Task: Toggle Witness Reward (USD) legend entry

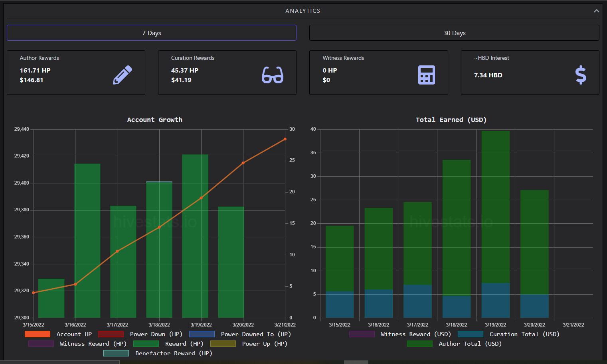Action: [400, 334]
